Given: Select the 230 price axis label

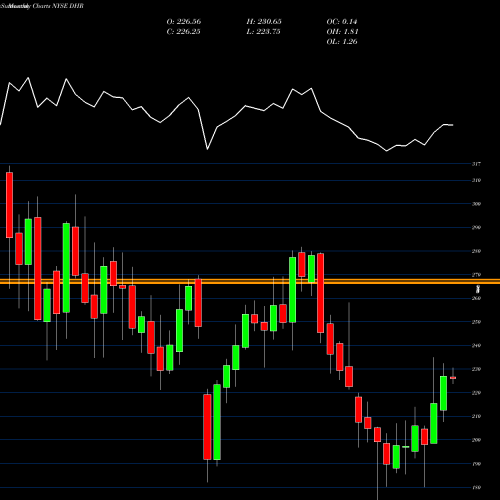Looking at the screenshot, I should pos(476,369).
